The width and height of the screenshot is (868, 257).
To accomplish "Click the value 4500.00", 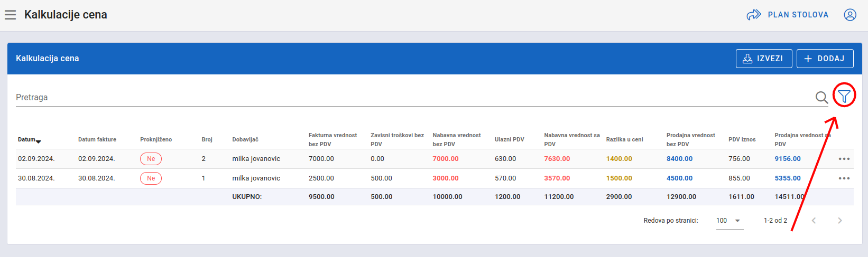I will coord(680,178).
